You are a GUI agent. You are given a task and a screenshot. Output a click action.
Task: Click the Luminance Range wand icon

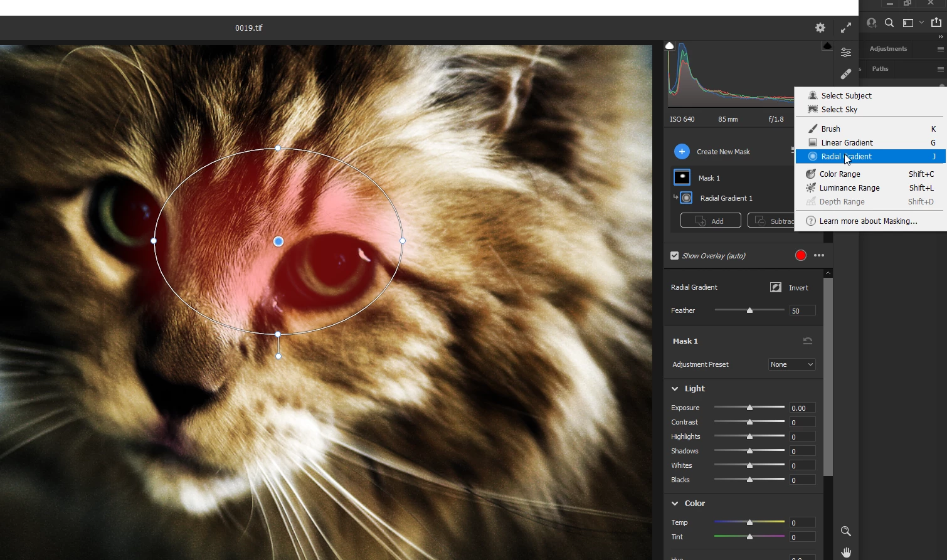(x=811, y=188)
